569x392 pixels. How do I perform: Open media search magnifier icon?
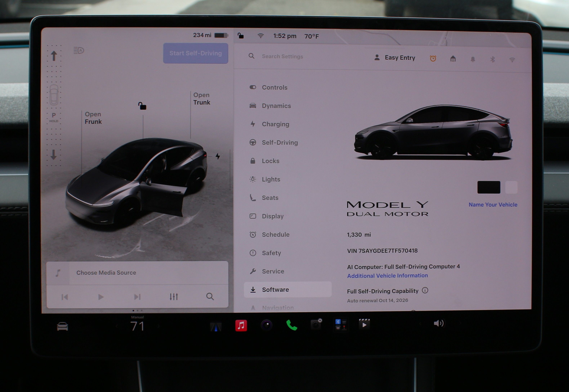(210, 296)
